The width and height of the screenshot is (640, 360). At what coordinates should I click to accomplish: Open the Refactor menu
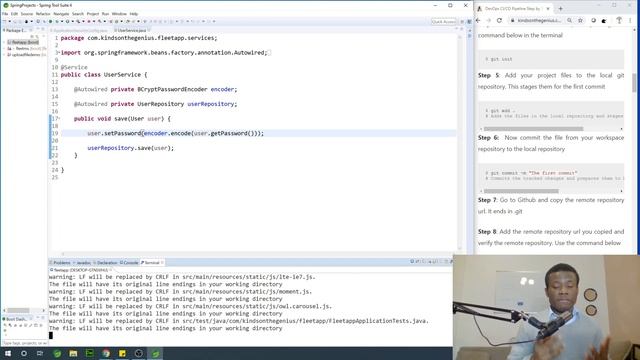point(43,14)
